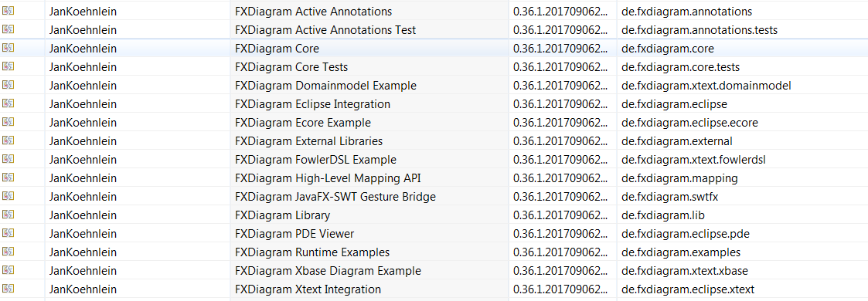
Task: Select plug-in id de.fxdiagram.annotations.tests
Action: (x=700, y=30)
